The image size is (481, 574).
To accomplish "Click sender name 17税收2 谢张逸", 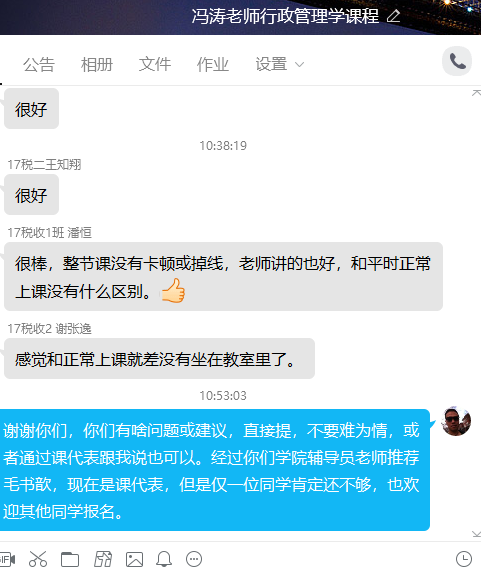I will tap(49, 329).
